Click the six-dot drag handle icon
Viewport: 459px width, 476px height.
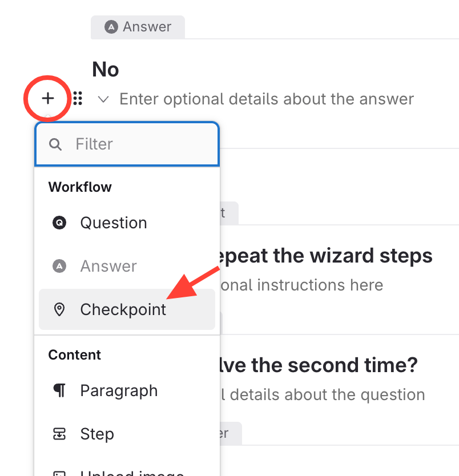[78, 99]
